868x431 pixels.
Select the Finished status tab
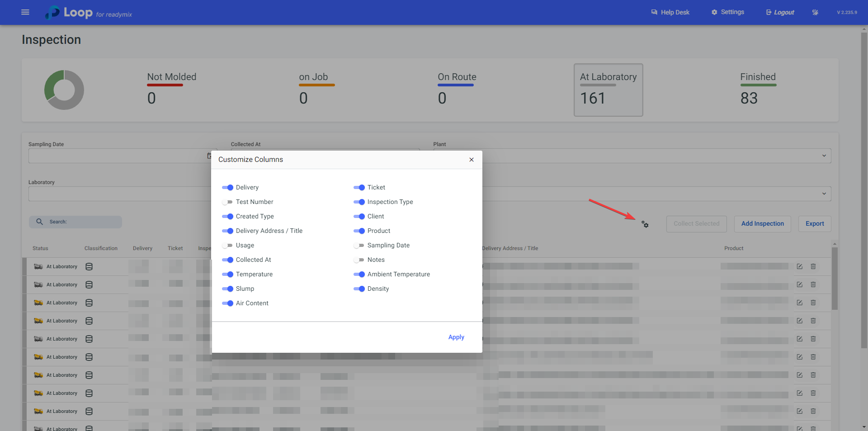coord(758,90)
